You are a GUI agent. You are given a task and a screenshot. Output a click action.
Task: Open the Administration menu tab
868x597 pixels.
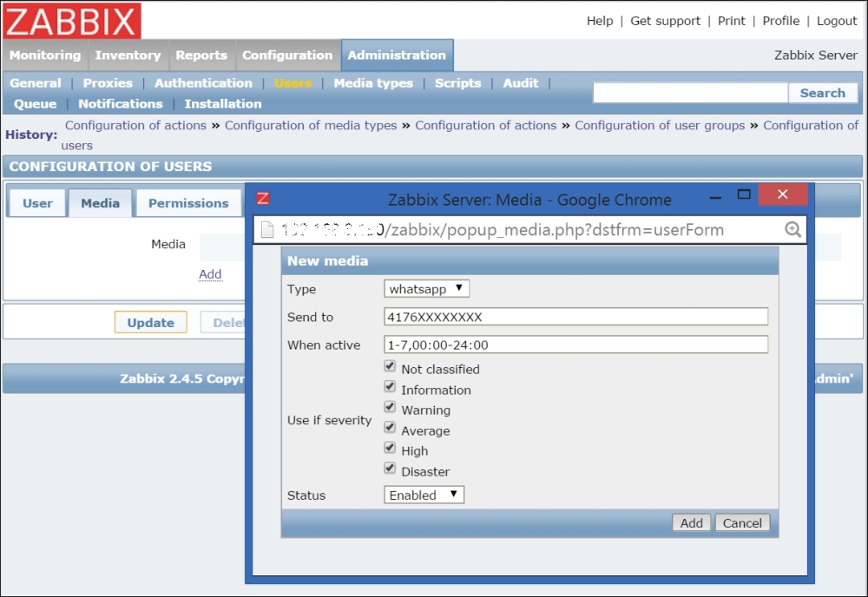[x=397, y=55]
